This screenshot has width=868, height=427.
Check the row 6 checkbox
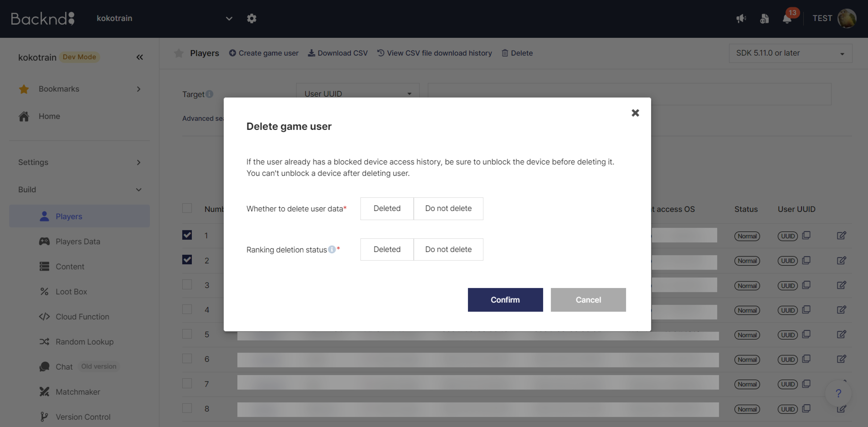187,358
